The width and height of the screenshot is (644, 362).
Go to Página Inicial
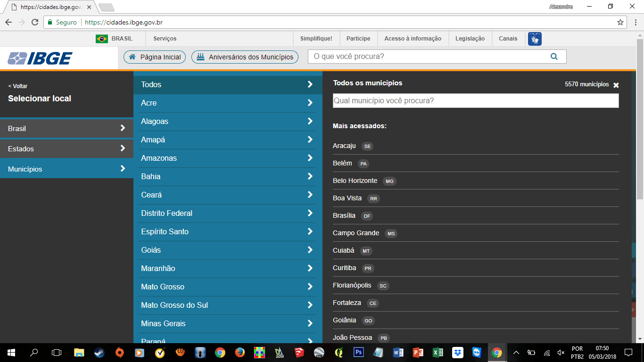[x=155, y=57]
